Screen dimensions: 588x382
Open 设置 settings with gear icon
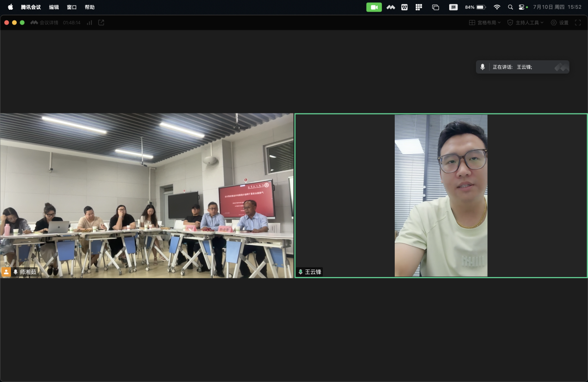560,22
